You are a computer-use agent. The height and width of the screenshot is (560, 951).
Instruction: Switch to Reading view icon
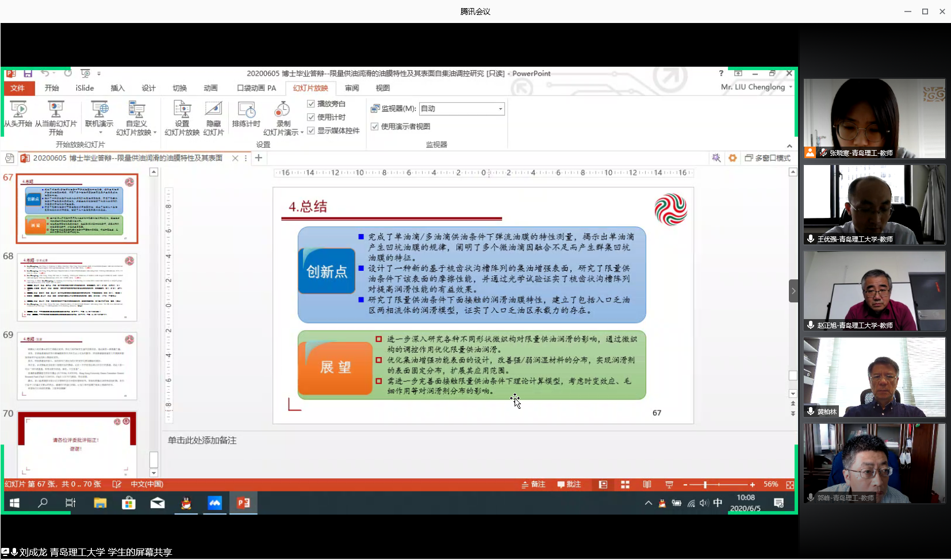point(647,485)
